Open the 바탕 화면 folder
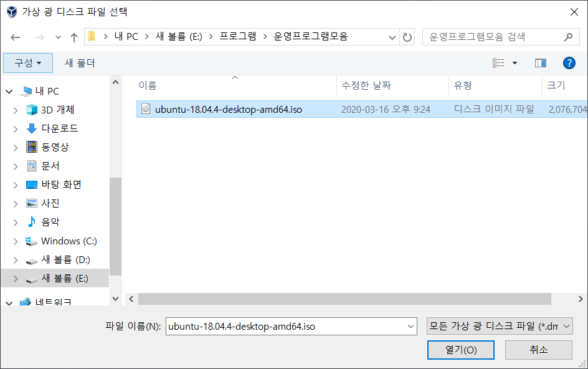The image size is (588, 369). (x=61, y=184)
